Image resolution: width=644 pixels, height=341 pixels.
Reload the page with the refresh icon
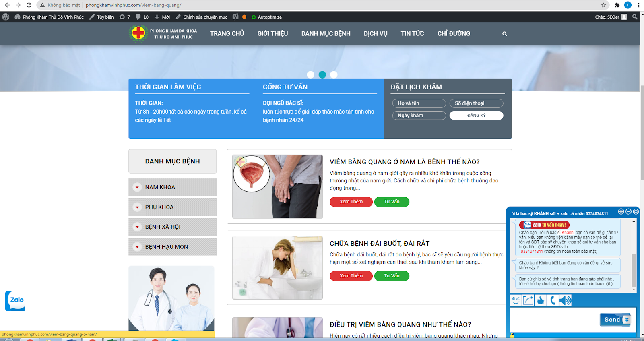tap(29, 5)
